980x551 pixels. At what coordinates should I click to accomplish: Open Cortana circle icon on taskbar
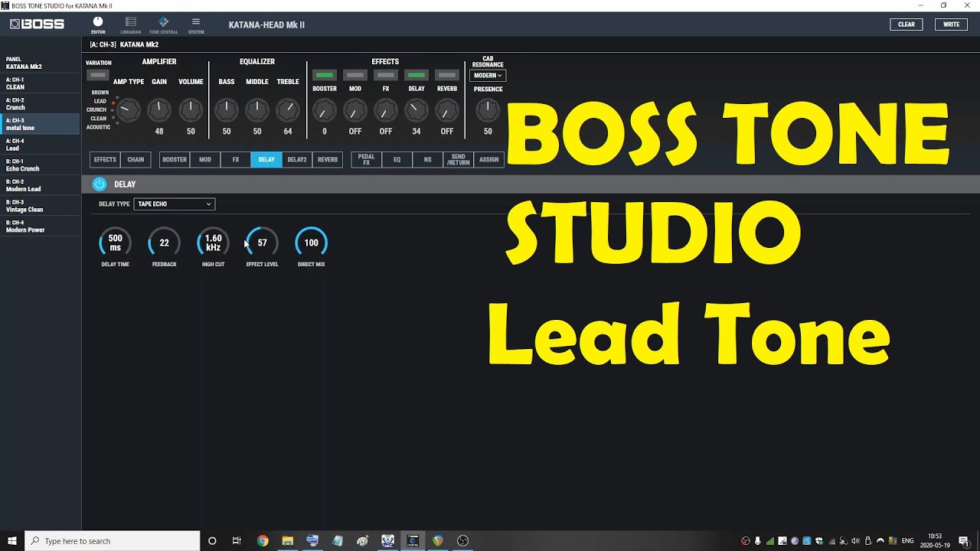(x=212, y=540)
